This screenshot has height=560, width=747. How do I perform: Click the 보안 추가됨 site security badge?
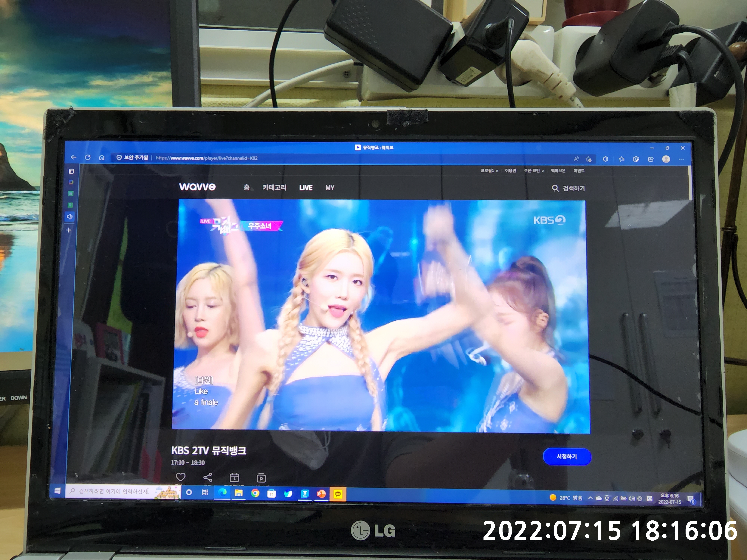(x=132, y=158)
